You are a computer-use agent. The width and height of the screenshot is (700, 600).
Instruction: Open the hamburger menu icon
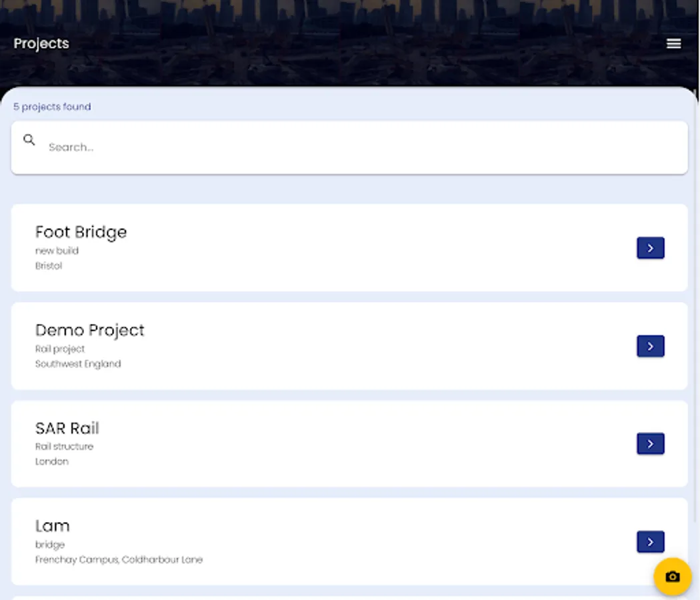pyautogui.click(x=673, y=43)
